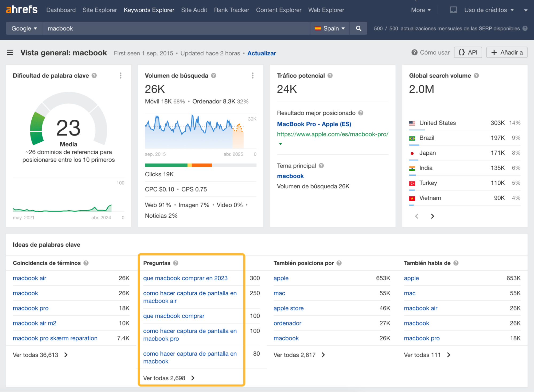Expand the MacBook Pro result details chevron
The height and width of the screenshot is (392, 534).
[x=280, y=143]
